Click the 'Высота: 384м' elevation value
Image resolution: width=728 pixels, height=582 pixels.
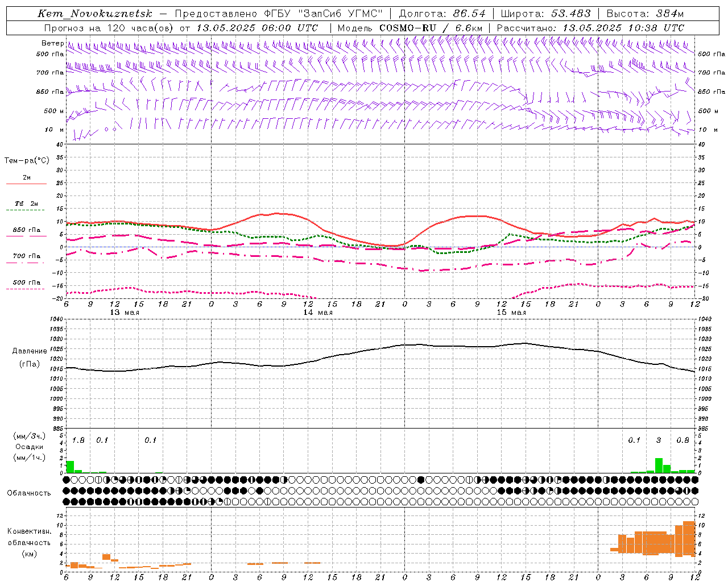pos(645,14)
